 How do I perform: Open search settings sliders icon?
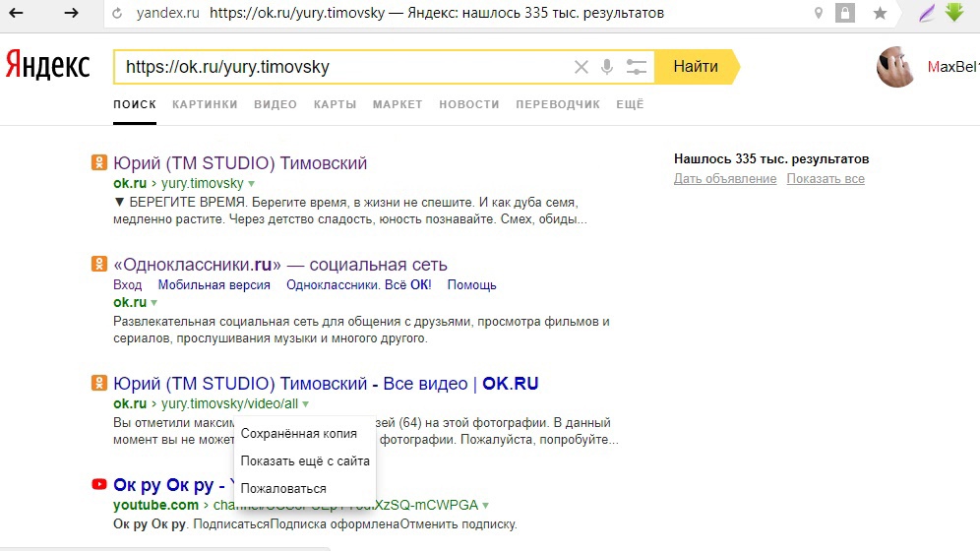coord(637,67)
